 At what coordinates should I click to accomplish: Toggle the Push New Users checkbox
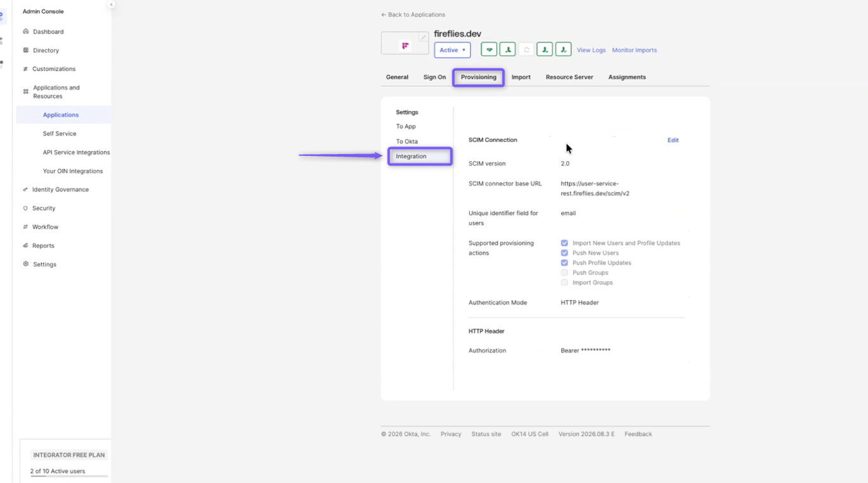[564, 253]
